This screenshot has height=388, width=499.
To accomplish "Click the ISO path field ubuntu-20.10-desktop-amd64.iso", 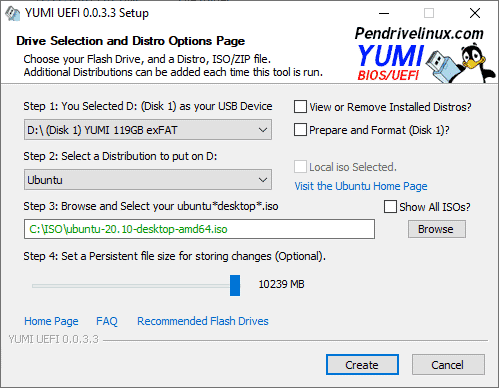I will click(199, 229).
